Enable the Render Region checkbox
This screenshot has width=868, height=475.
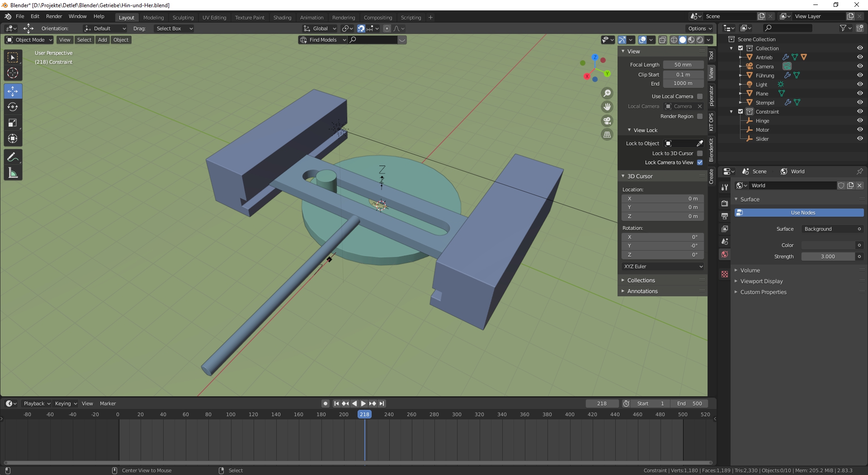(x=699, y=116)
